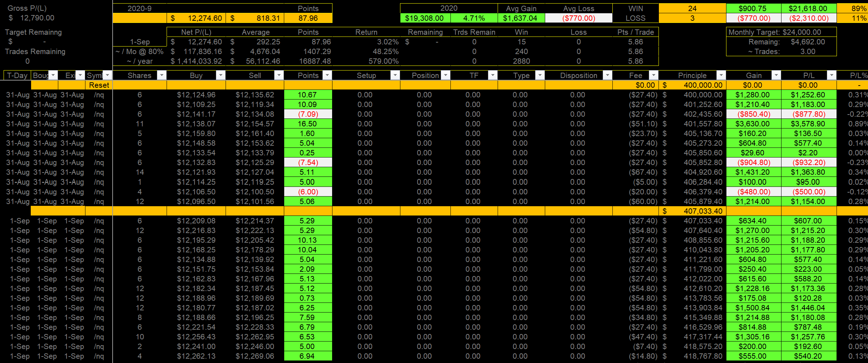Click the 2020-9 period cell
Viewport: 868px width, 363px height.
[139, 8]
